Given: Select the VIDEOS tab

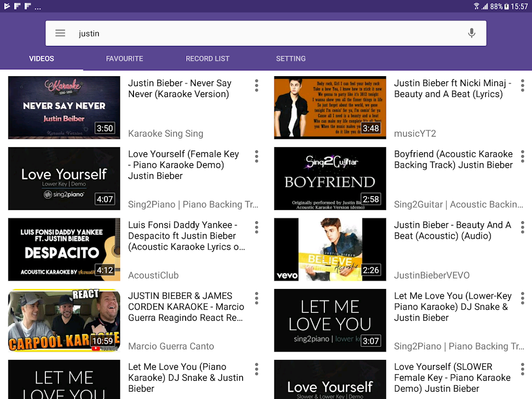Looking at the screenshot, I should pos(41,58).
